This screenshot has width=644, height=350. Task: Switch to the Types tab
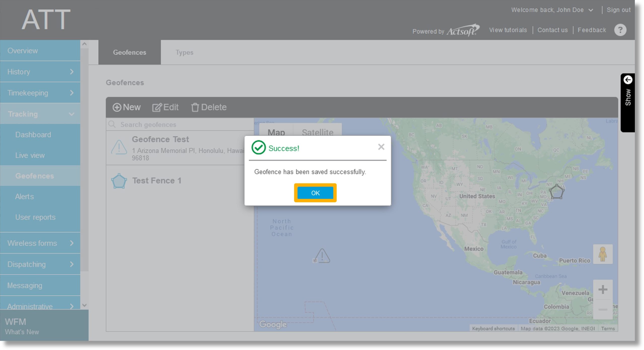tap(184, 52)
